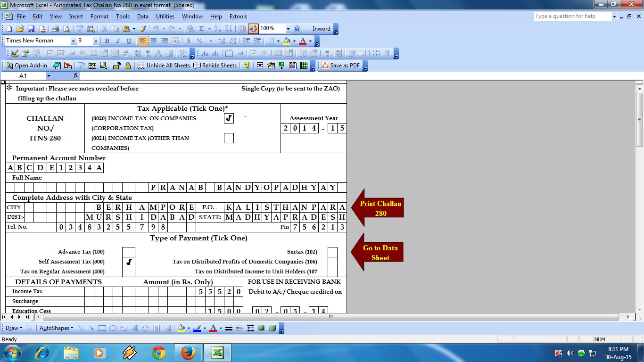The height and width of the screenshot is (362, 644).
Task: Tick the Advance Tax (100) box
Action: click(129, 252)
